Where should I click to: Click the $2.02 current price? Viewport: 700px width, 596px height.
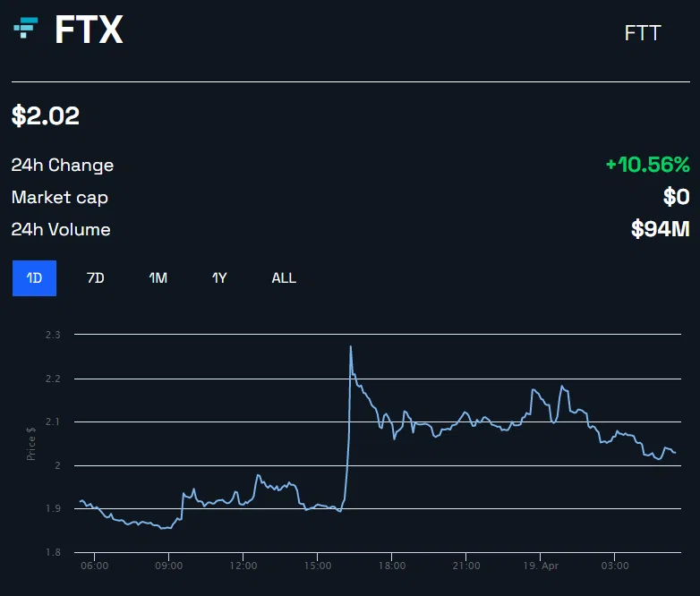click(46, 115)
